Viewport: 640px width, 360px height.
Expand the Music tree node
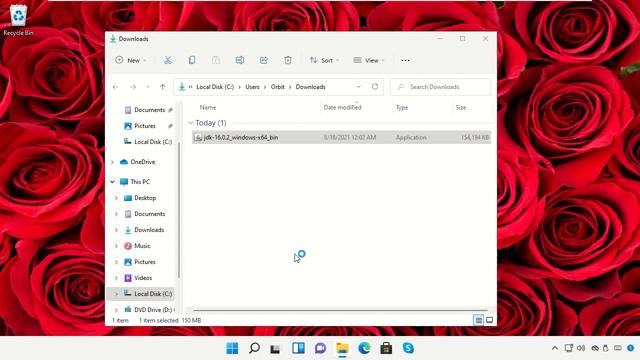pyautogui.click(x=116, y=246)
